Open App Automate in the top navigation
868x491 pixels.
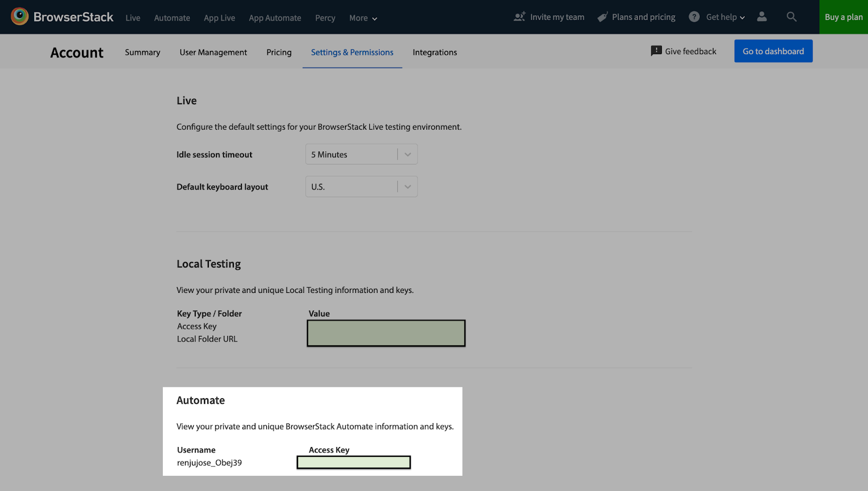click(x=275, y=18)
